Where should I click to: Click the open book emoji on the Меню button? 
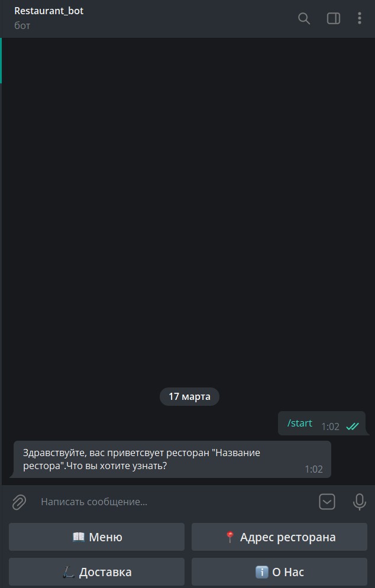coord(79,537)
